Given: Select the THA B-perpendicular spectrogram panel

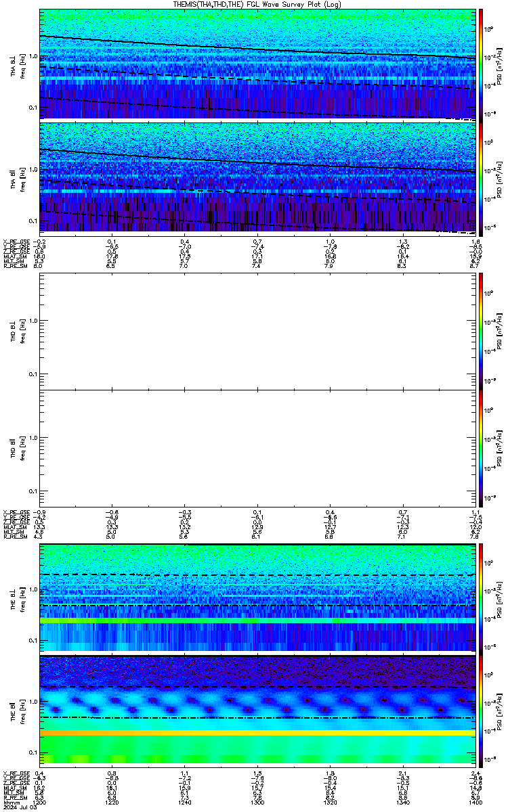Looking at the screenshot, I should pos(257,64).
